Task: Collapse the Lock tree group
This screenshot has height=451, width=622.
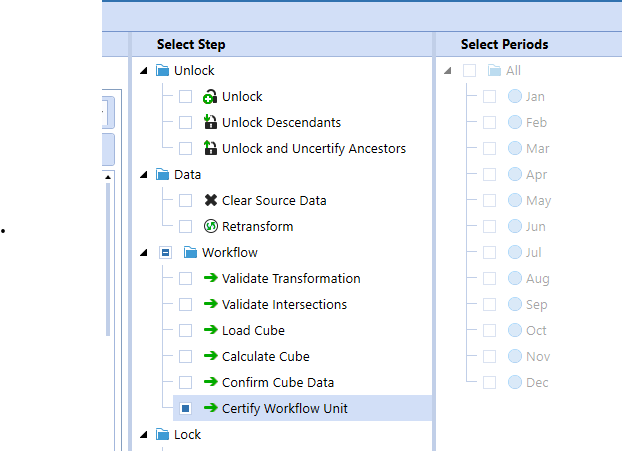Action: coord(145,435)
